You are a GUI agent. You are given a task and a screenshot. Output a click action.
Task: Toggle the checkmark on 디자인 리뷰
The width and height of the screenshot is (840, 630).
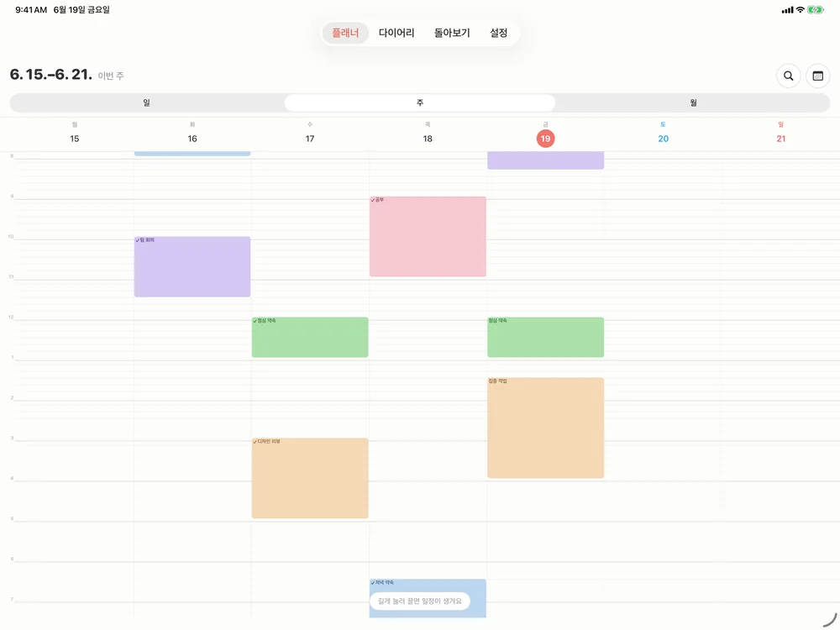coord(255,442)
